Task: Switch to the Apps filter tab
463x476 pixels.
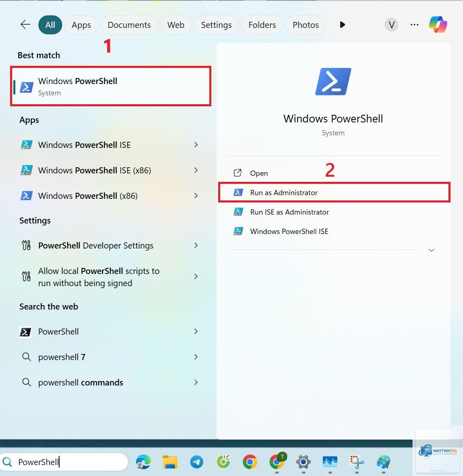Action: pos(81,25)
